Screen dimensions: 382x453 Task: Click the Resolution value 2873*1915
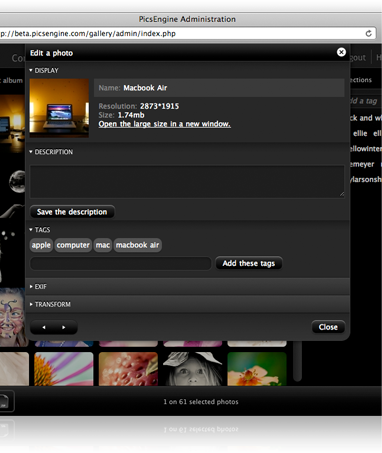[x=159, y=106]
